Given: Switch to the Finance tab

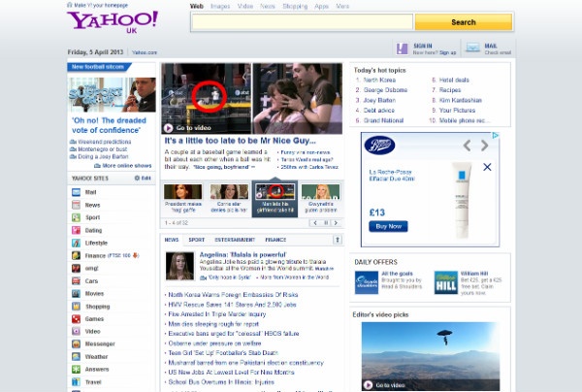Looking at the screenshot, I should click(x=275, y=240).
